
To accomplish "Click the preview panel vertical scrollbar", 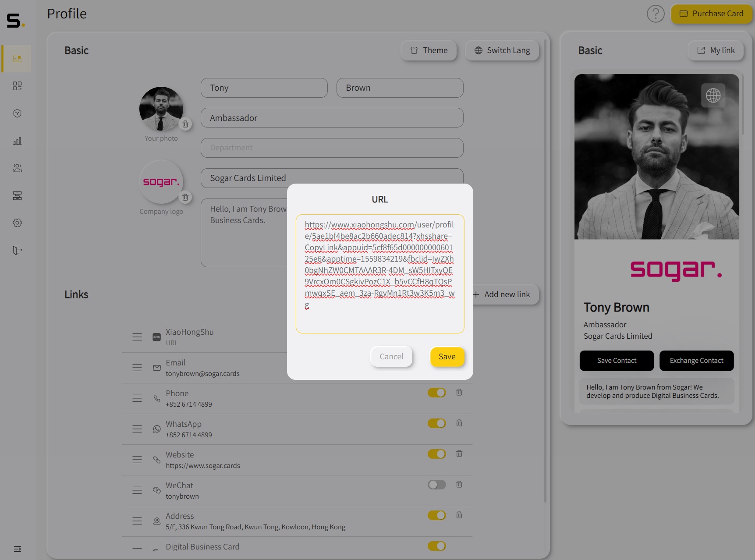I will [743, 104].
